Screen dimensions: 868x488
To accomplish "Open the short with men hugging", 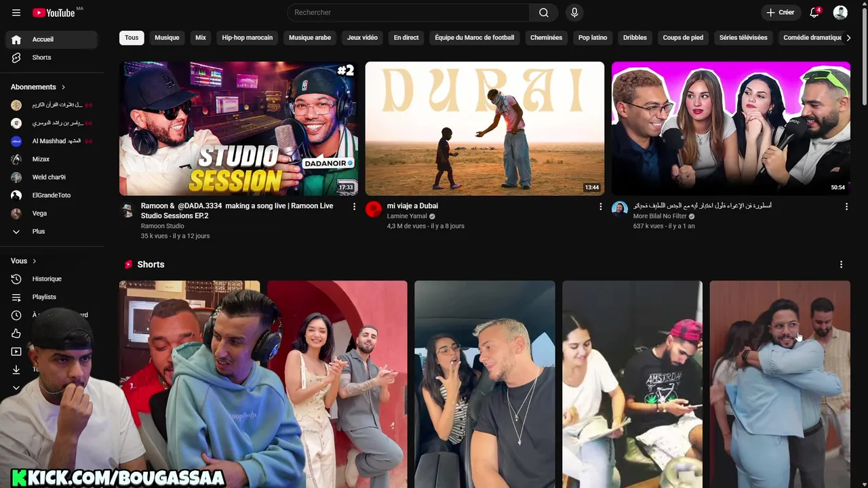I will coord(780,384).
